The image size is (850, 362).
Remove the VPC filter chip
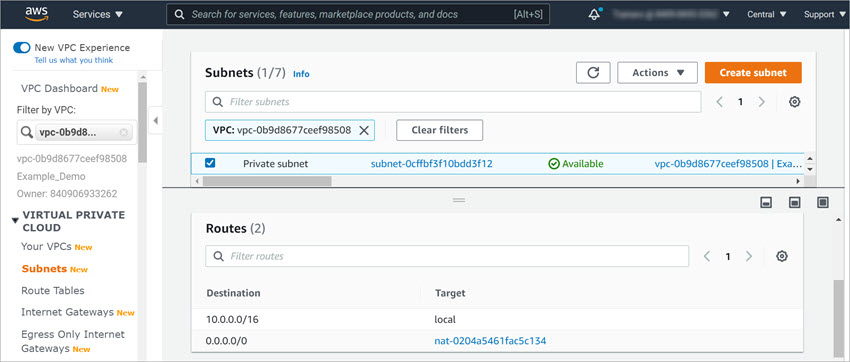coord(364,130)
